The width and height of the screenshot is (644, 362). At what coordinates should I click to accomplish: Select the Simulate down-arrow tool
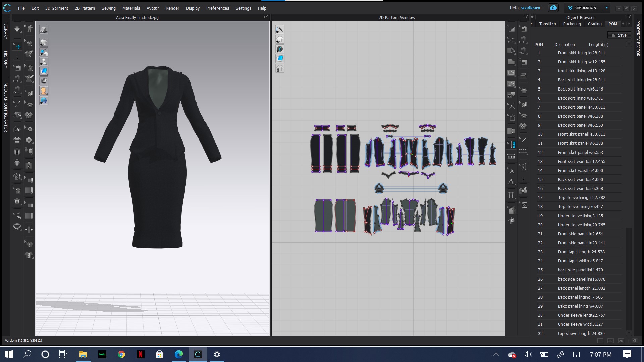click(17, 29)
